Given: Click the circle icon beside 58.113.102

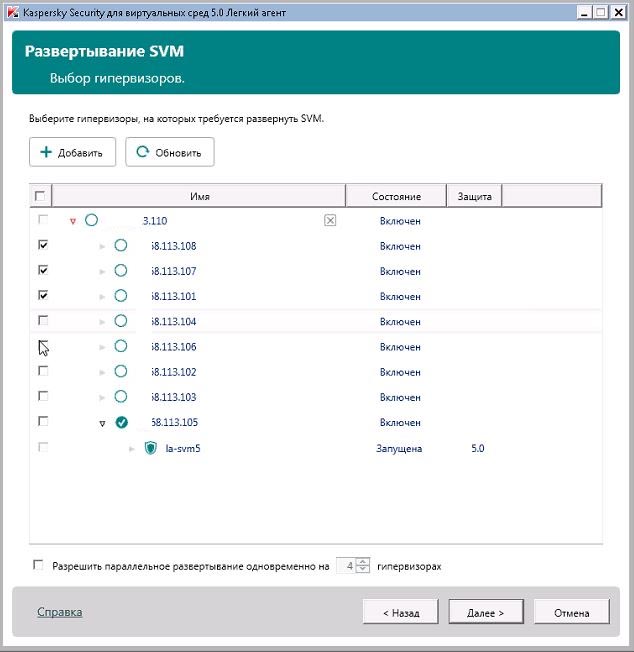Looking at the screenshot, I should pos(121,371).
